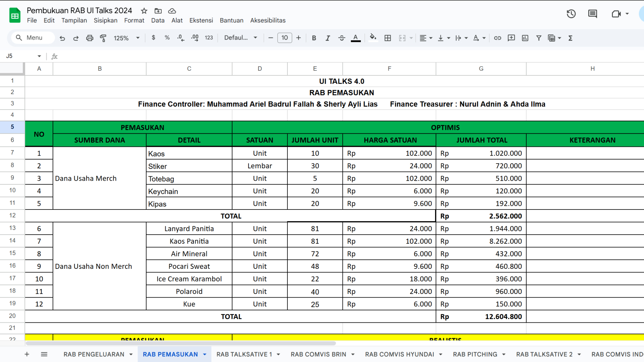Increase decimal places icon
The width and height of the screenshot is (644, 362).
[x=195, y=38]
